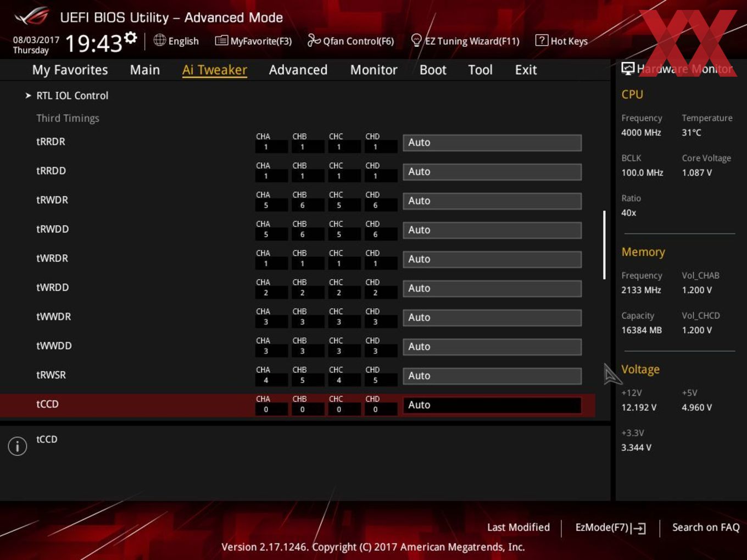Image resolution: width=747 pixels, height=560 pixels.
Task: Select the tCCD row label
Action: 47,404
